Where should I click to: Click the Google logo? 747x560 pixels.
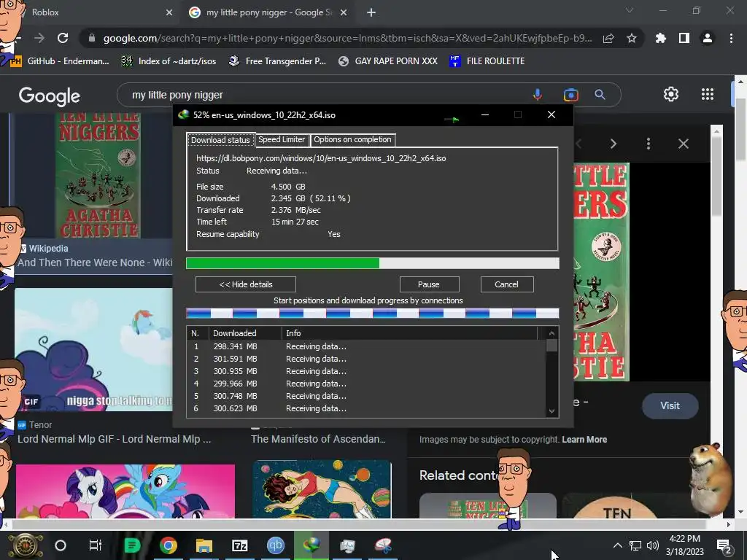[50, 96]
